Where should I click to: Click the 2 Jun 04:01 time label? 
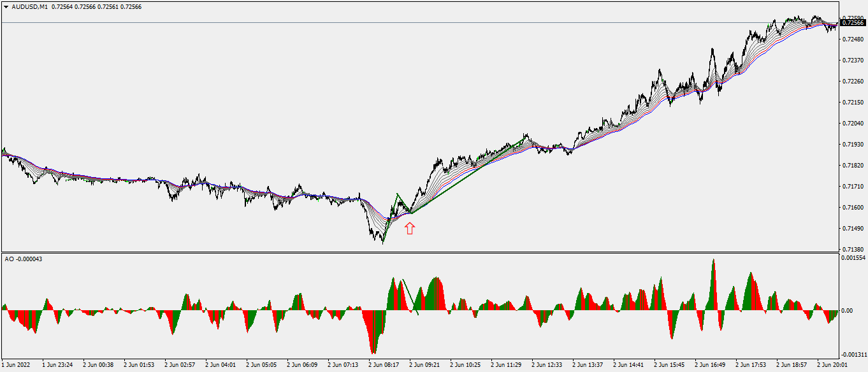[220, 366]
